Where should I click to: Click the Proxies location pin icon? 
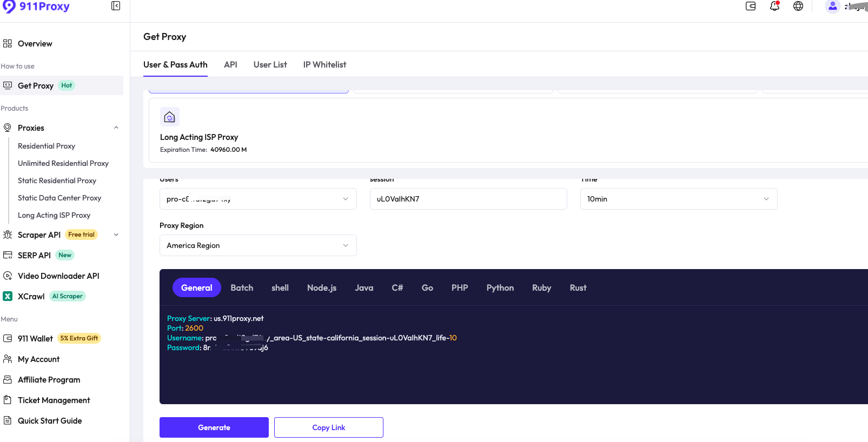8,128
